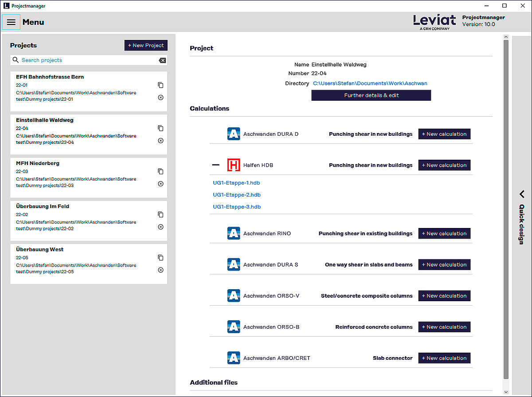Delete the Überbauung Im Feld project
532x397 pixels.
pyautogui.click(x=160, y=227)
